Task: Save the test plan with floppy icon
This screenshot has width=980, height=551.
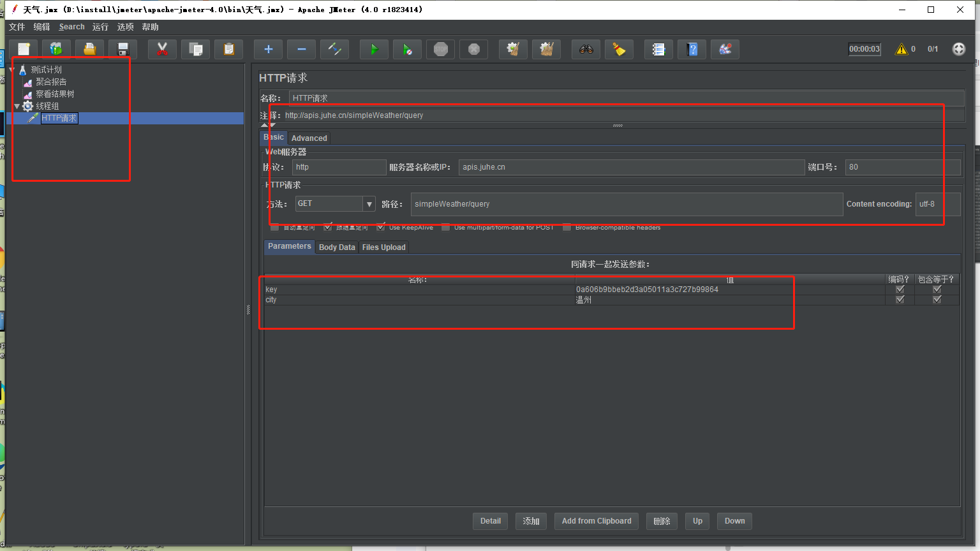Action: pos(123,49)
